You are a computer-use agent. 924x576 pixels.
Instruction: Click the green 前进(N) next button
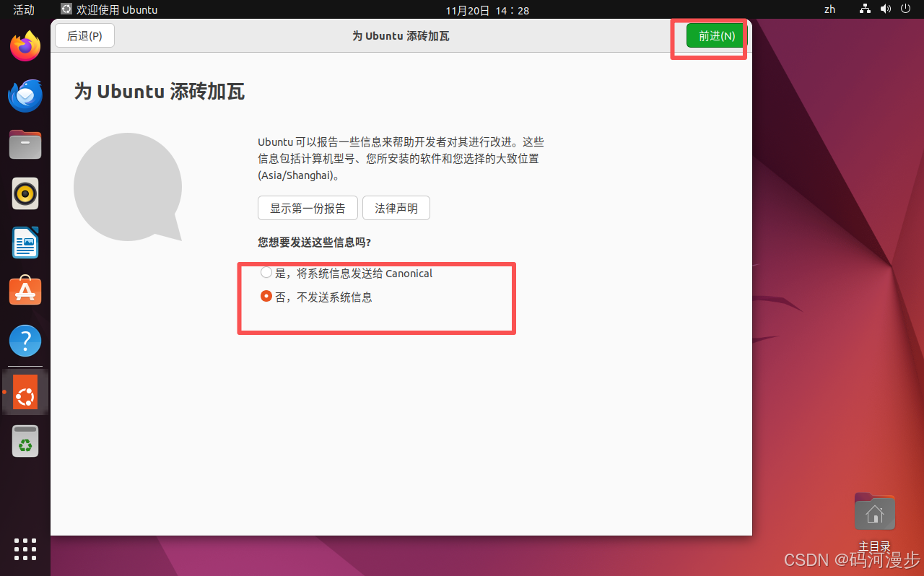(x=717, y=35)
